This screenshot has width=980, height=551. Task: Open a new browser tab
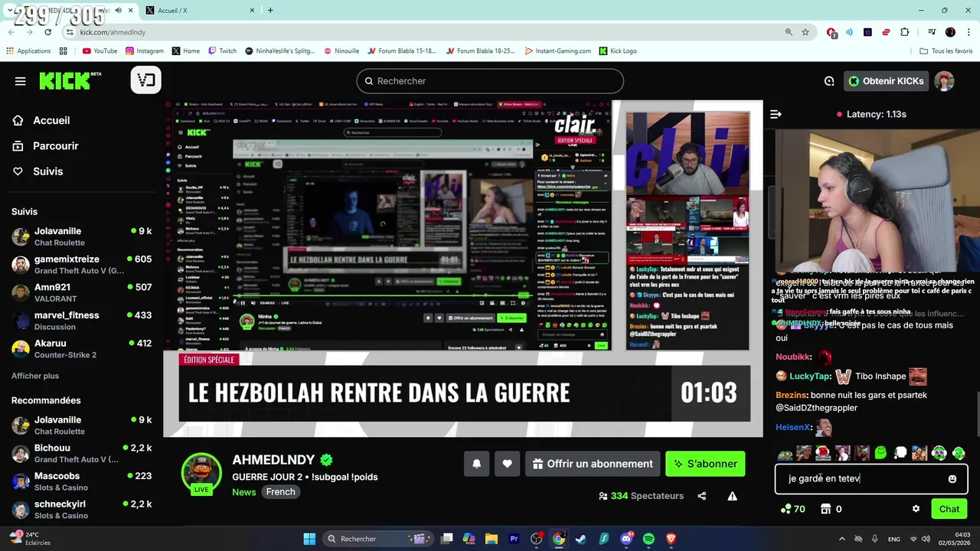(x=270, y=10)
